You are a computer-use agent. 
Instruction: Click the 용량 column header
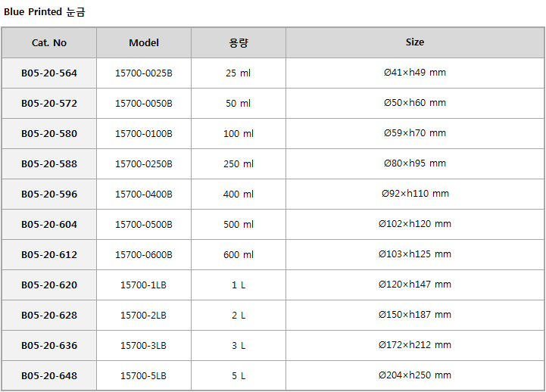(239, 43)
